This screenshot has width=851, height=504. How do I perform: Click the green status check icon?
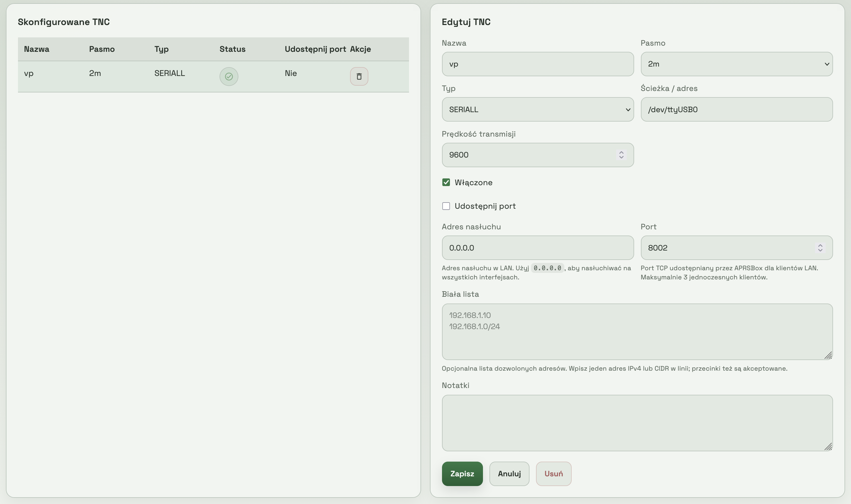pyautogui.click(x=229, y=77)
